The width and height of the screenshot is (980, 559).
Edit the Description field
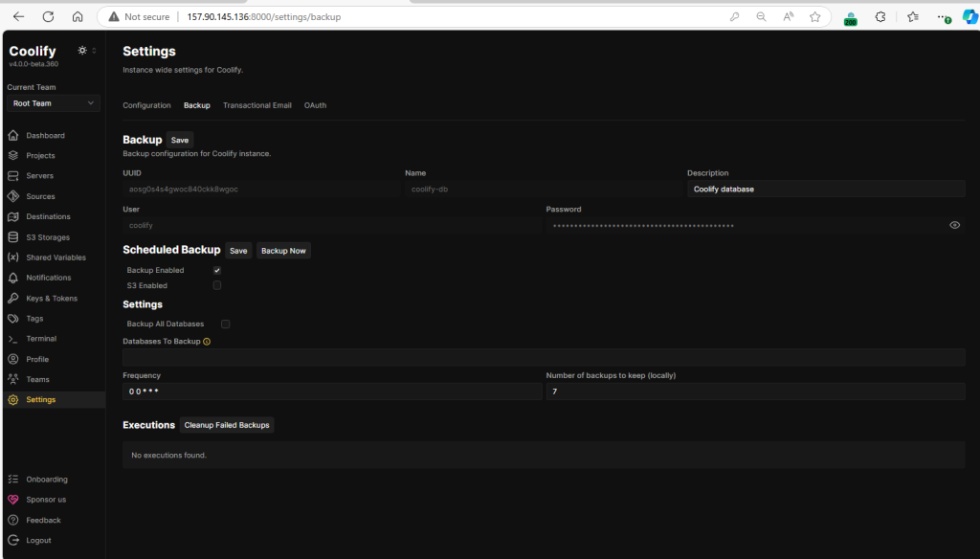click(x=826, y=189)
